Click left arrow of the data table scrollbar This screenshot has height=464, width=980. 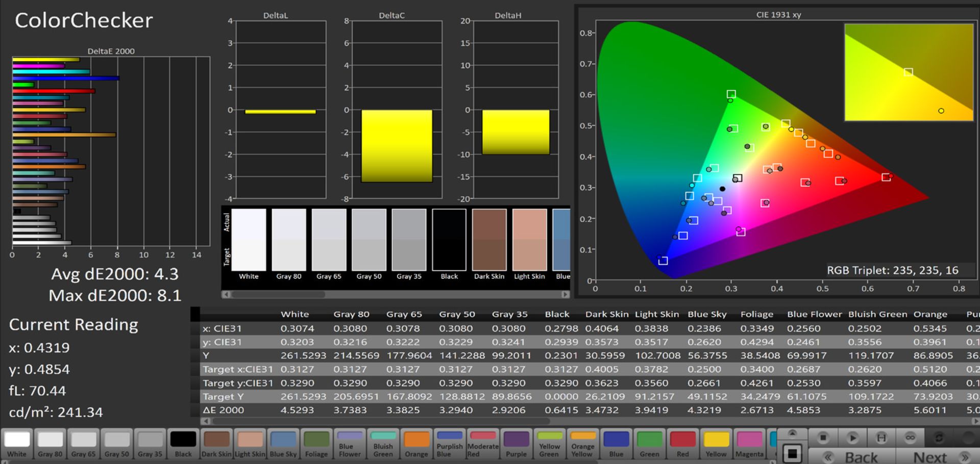click(x=206, y=421)
